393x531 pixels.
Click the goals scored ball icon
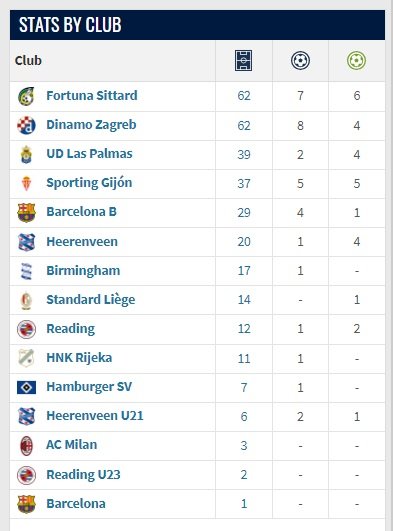(x=300, y=61)
